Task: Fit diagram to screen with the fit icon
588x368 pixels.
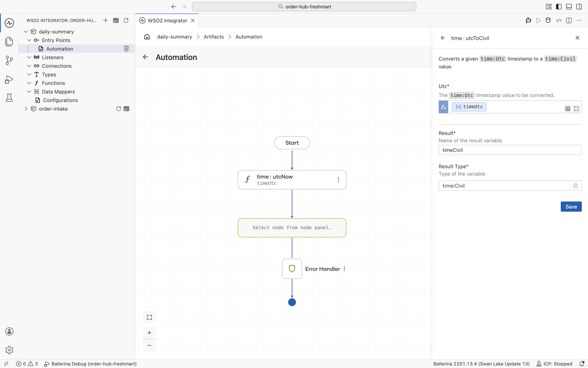Action: pos(149,317)
